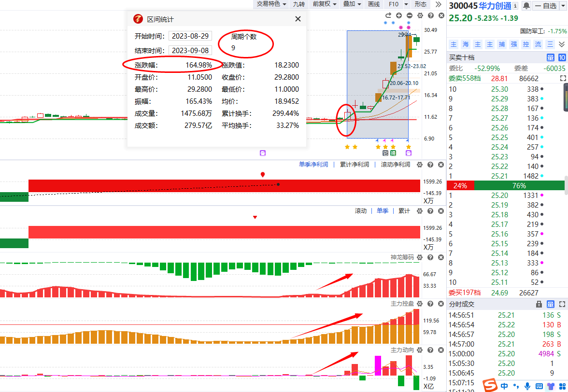Open help for main K-line chart

click(x=431, y=15)
